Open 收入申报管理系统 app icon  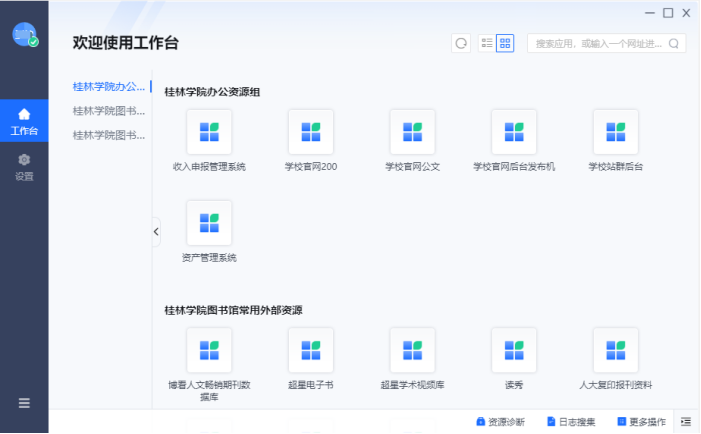209,133
